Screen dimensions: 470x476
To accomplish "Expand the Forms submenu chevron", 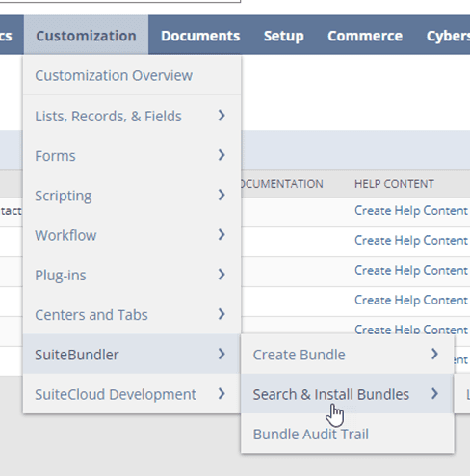I will [x=222, y=155].
